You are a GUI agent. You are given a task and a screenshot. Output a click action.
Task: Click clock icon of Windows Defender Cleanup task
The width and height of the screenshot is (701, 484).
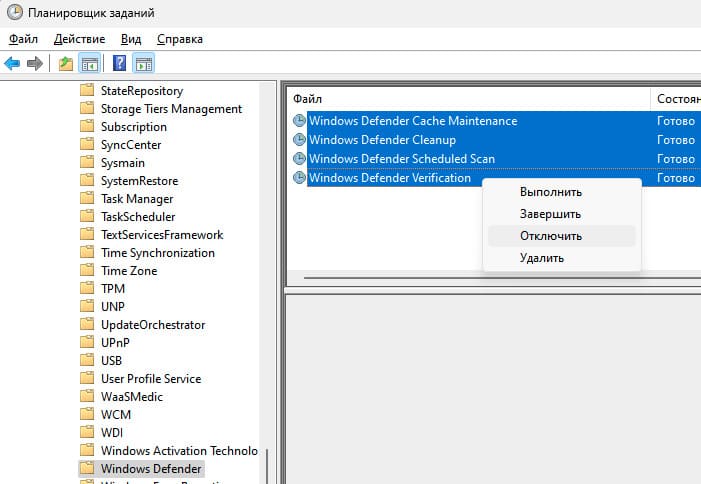coord(299,140)
